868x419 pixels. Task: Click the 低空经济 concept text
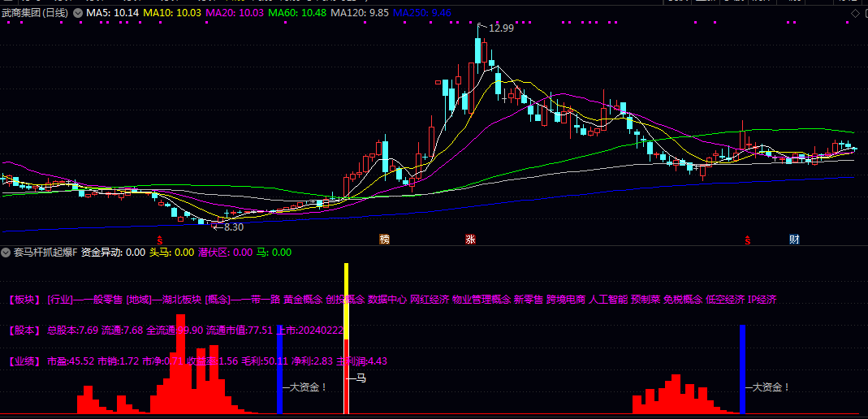pos(725,300)
